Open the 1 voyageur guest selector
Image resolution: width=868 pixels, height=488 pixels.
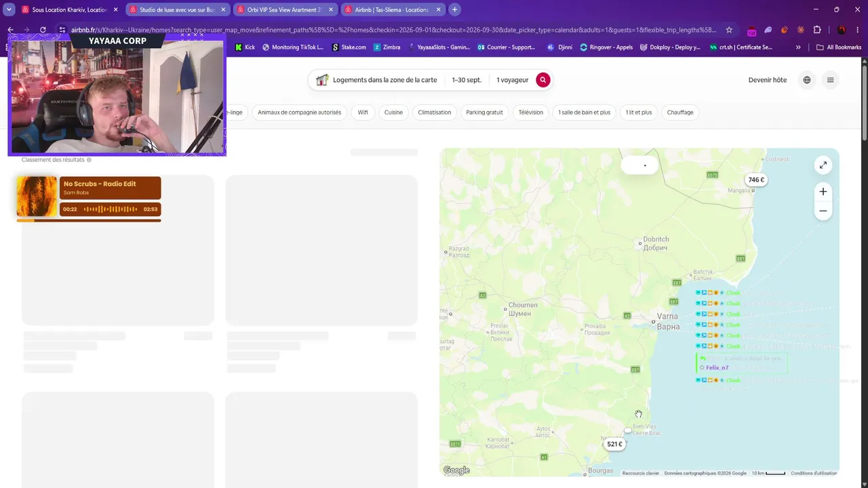point(512,80)
